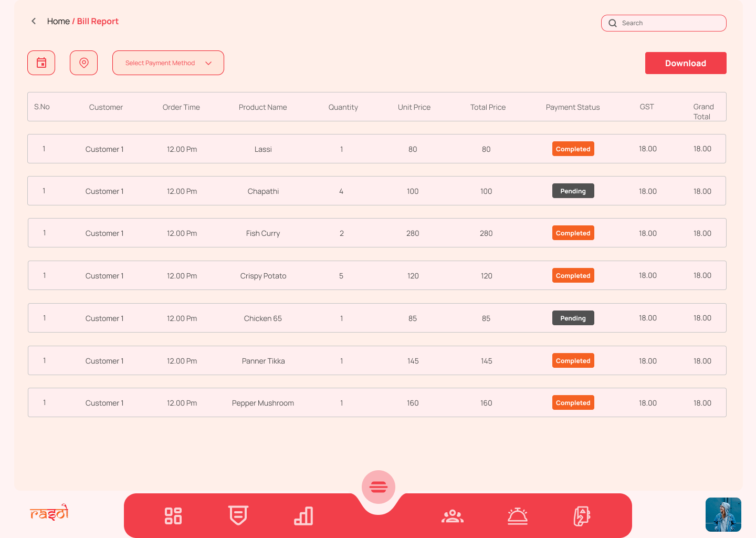Click the Rasoi logo
The width and height of the screenshot is (756, 538).
point(49,512)
